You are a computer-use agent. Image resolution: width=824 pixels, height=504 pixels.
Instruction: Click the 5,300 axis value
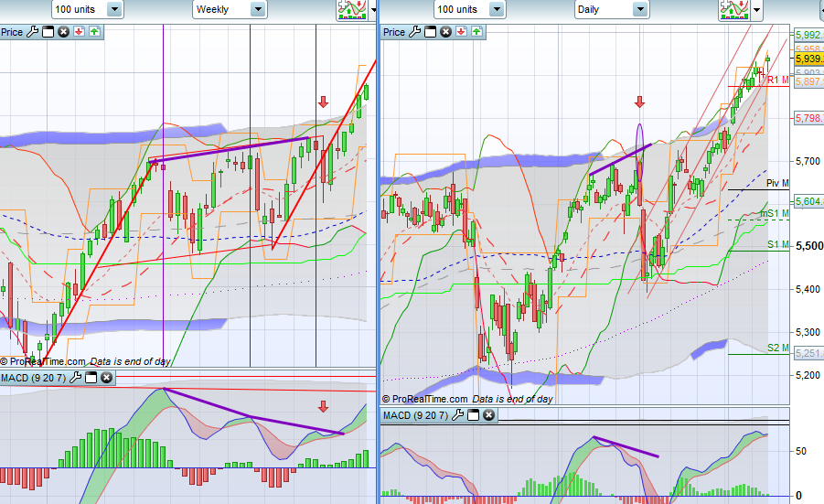pos(808,332)
